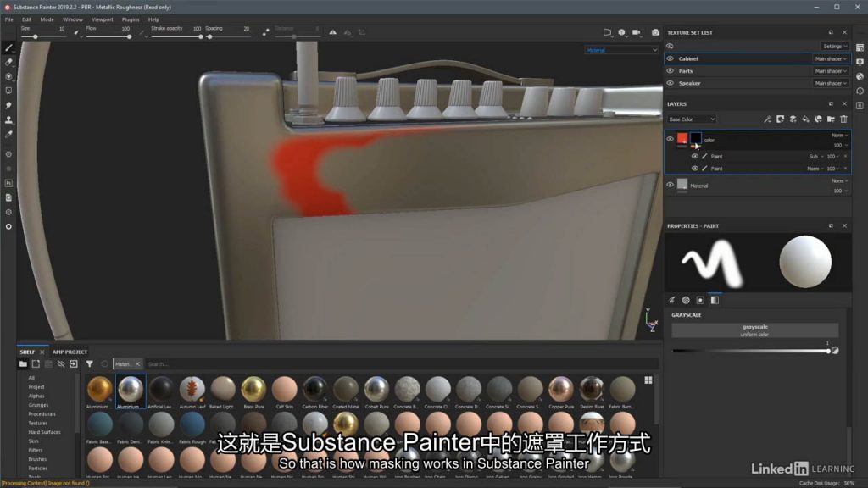
Task: Click the smart material icon in Layers
Action: pyautogui.click(x=818, y=119)
